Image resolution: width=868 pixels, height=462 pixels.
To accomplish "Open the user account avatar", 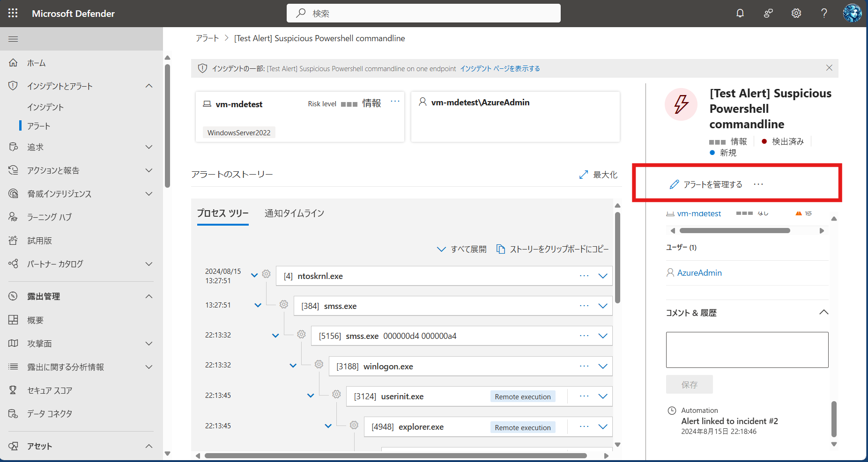I will (852, 13).
